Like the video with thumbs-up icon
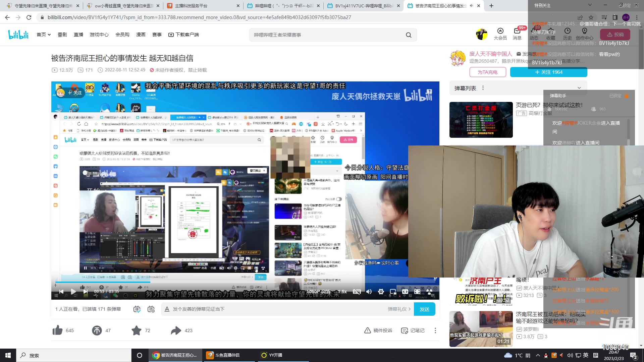 click(58, 330)
